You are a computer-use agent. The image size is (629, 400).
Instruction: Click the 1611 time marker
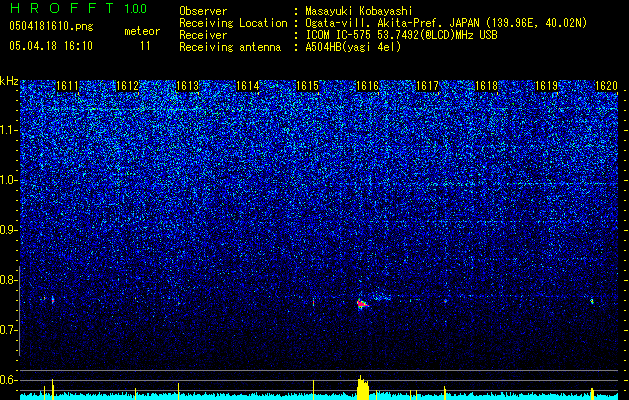pos(67,86)
